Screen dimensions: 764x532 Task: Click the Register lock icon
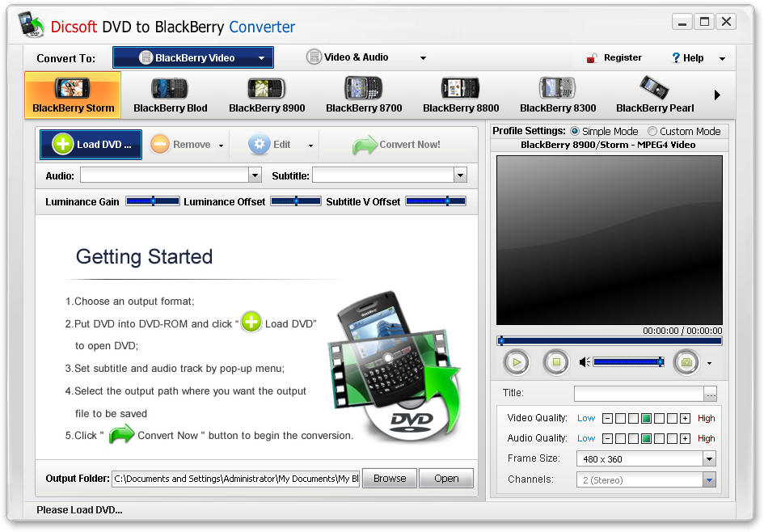592,58
